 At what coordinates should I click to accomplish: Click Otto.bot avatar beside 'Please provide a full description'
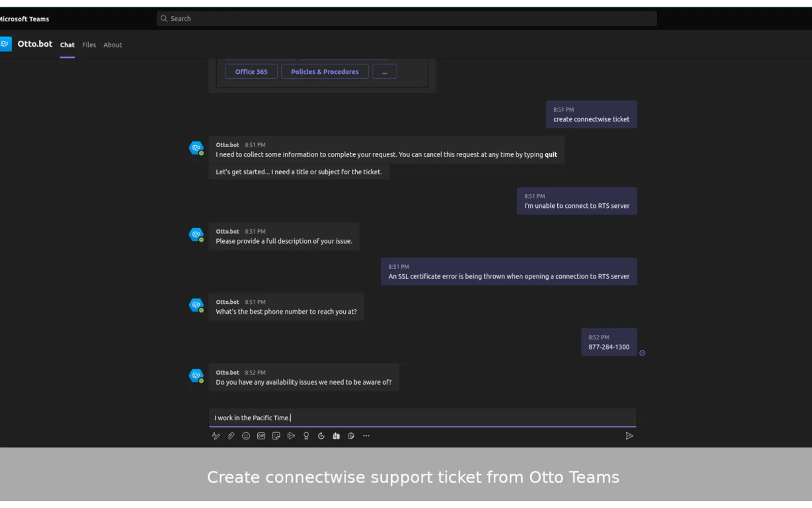pyautogui.click(x=196, y=235)
